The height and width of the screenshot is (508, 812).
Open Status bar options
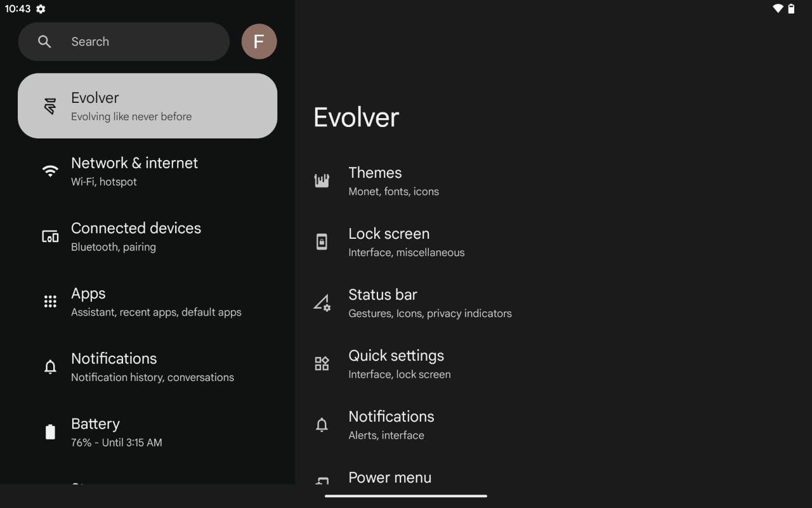pyautogui.click(x=553, y=303)
